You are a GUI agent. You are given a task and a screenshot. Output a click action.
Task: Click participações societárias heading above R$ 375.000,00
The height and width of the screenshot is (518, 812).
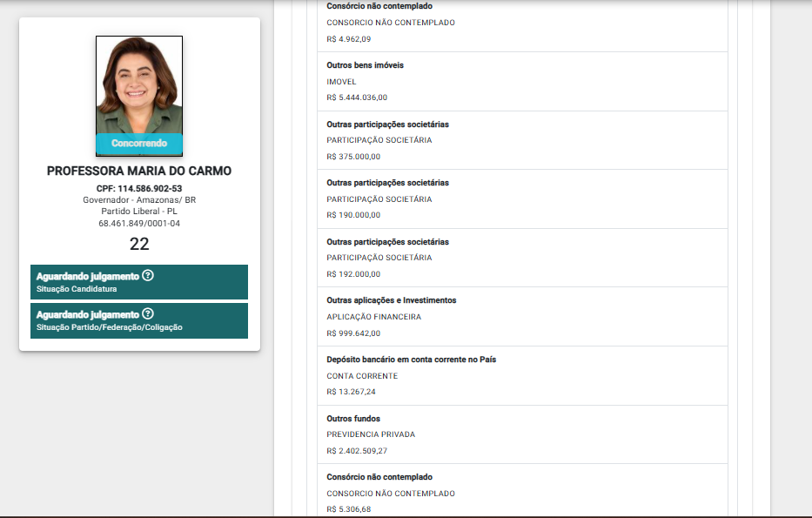tap(388, 124)
